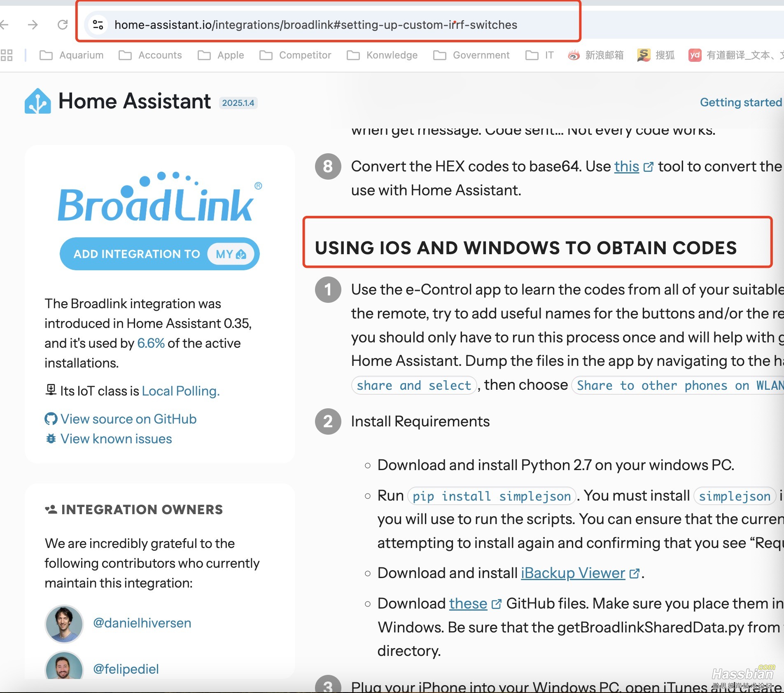Screen dimensions: 784x693
Task: Open the Local Polling link
Action: coord(181,391)
